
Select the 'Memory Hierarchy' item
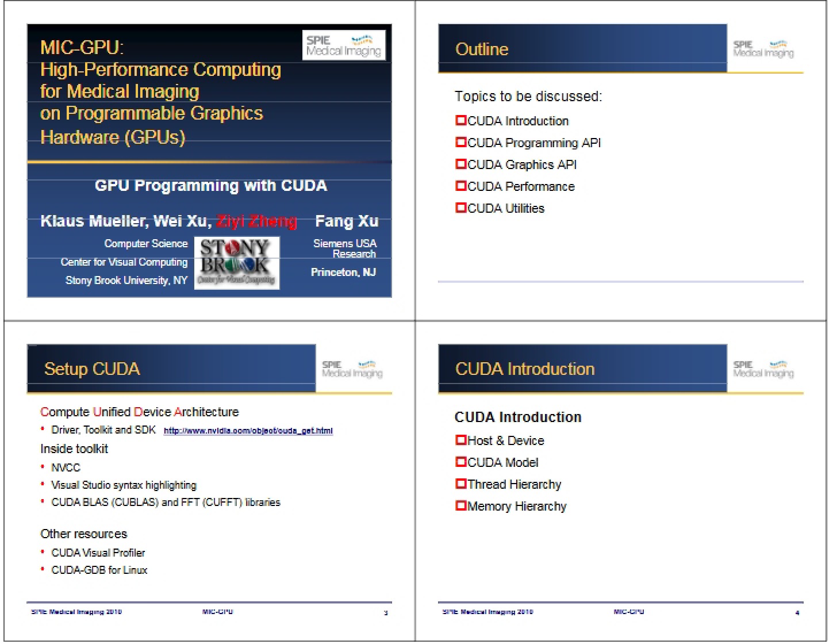click(517, 506)
